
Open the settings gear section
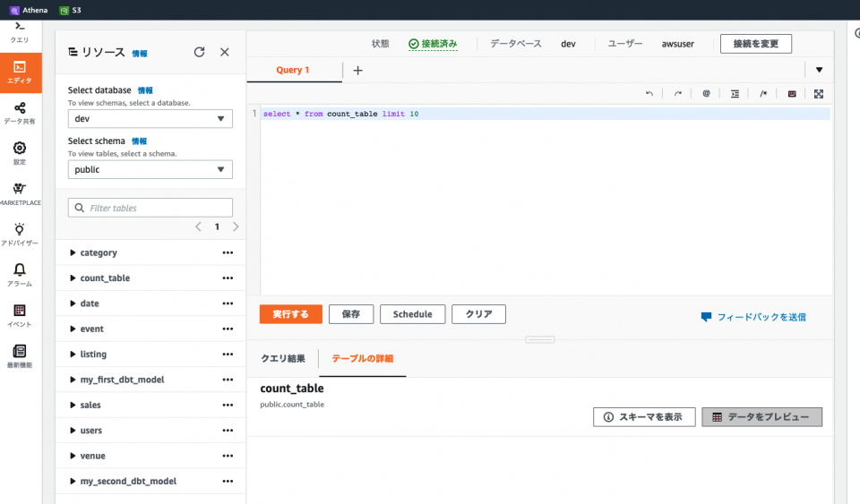click(x=20, y=154)
